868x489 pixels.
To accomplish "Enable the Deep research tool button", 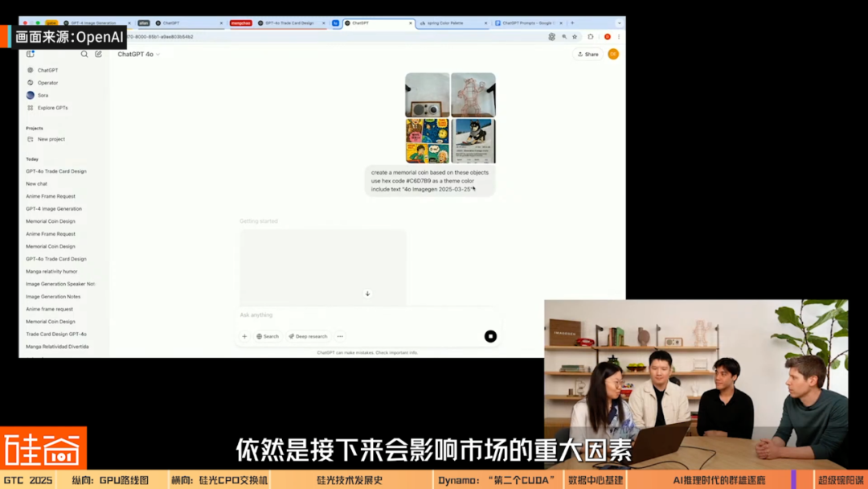I will click(309, 336).
